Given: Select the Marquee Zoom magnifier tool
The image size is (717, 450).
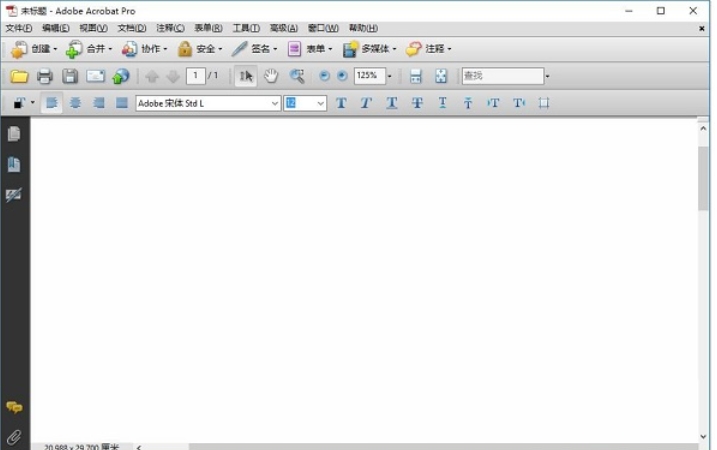Looking at the screenshot, I should coord(297,76).
